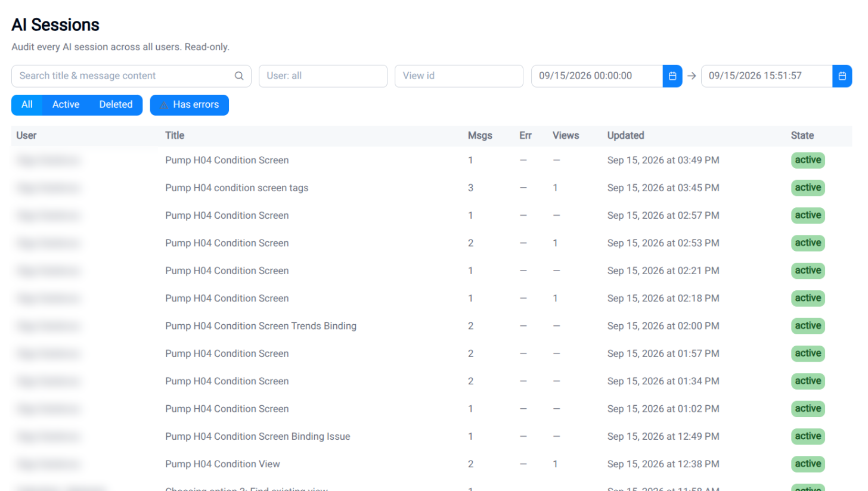The width and height of the screenshot is (868, 491).
Task: Sort by the Views column header
Action: (x=566, y=135)
